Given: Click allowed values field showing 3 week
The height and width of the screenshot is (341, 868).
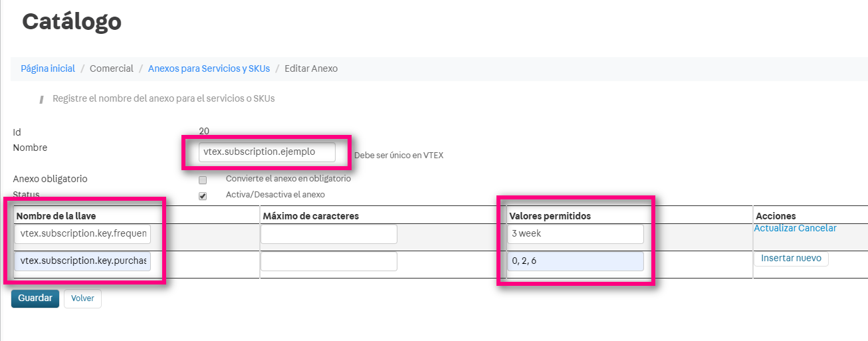Looking at the screenshot, I should coord(576,234).
